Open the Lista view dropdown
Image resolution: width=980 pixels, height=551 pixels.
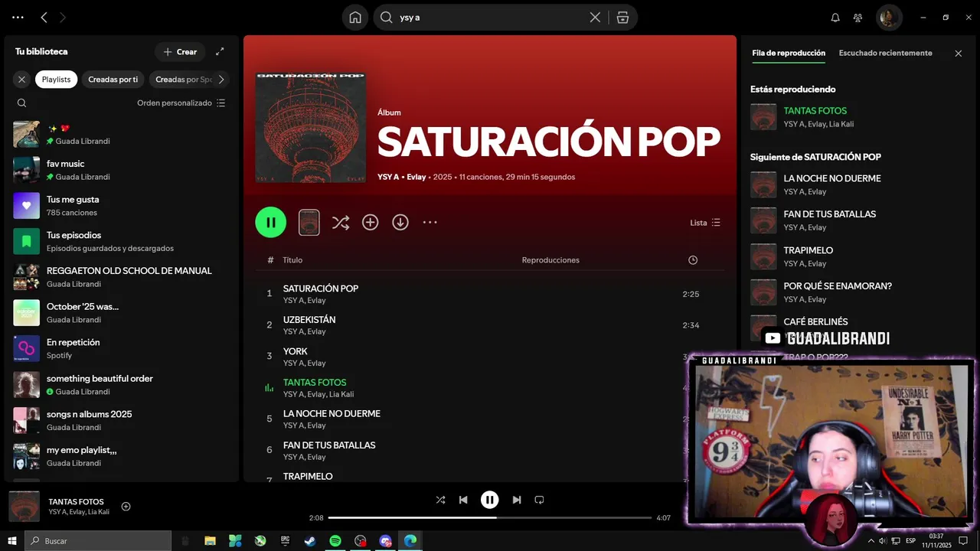705,223
